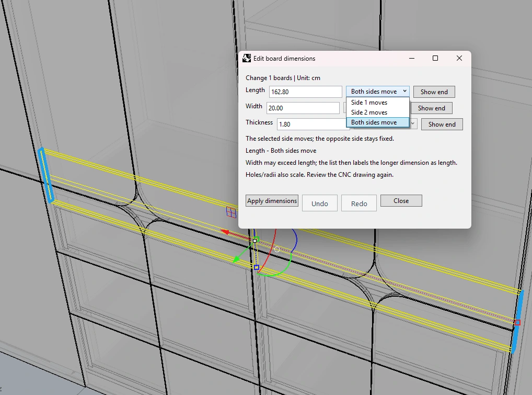Click the Redo button
Screen dimensions: 532x395
click(x=359, y=204)
